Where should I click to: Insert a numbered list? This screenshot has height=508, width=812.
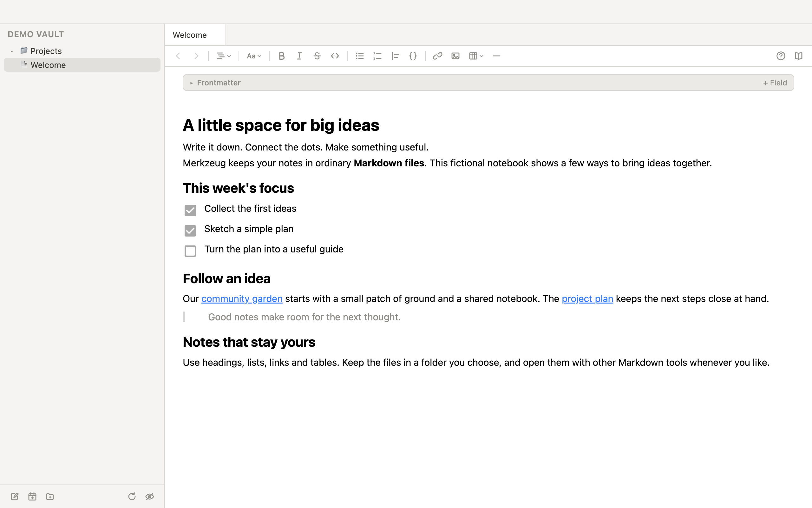pyautogui.click(x=377, y=56)
